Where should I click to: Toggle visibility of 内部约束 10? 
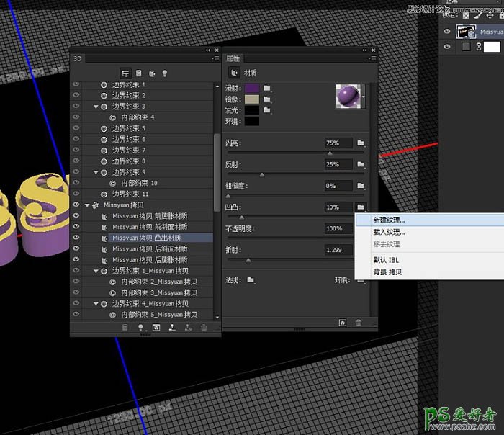pos(76,183)
